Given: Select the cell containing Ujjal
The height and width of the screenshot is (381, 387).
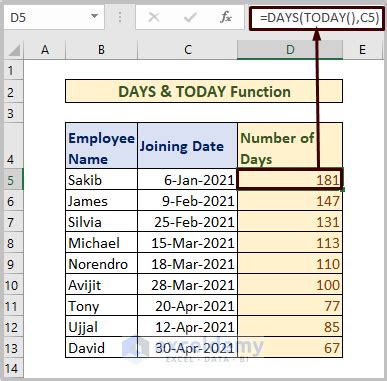Looking at the screenshot, I should 101,326.
